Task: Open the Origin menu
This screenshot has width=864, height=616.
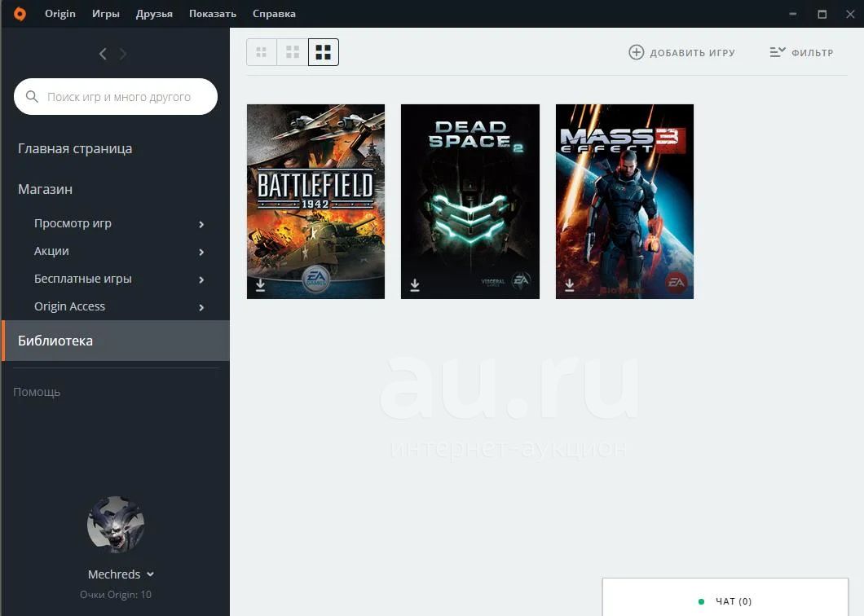Action: point(60,14)
